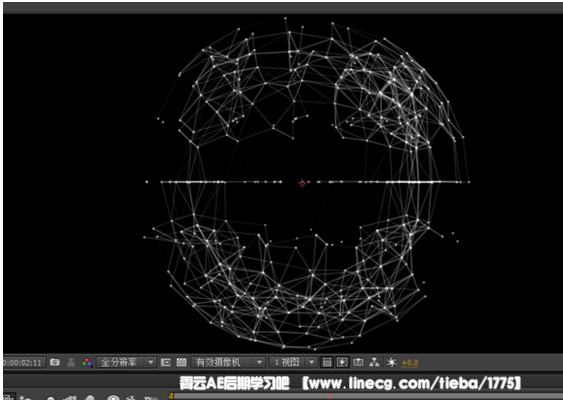Image resolution: width=563 pixels, height=400 pixels.
Task: Click the Show Snapshot person icon
Action: tap(71, 362)
